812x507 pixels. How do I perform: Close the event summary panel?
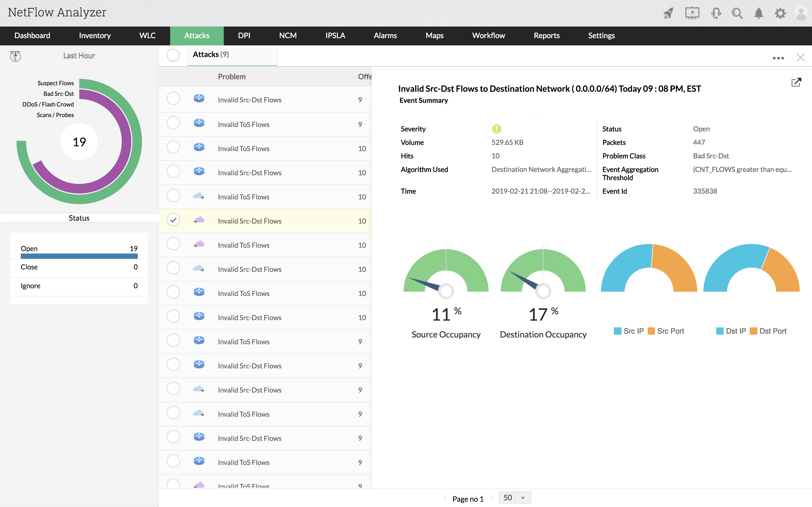[x=801, y=58]
